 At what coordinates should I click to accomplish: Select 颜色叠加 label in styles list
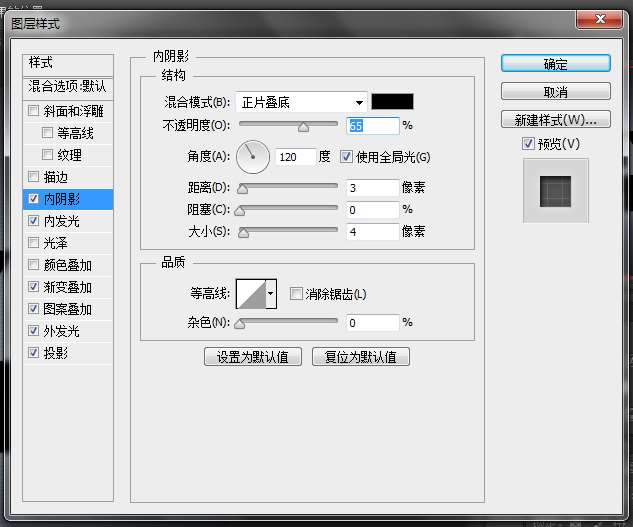pyautogui.click(x=67, y=265)
